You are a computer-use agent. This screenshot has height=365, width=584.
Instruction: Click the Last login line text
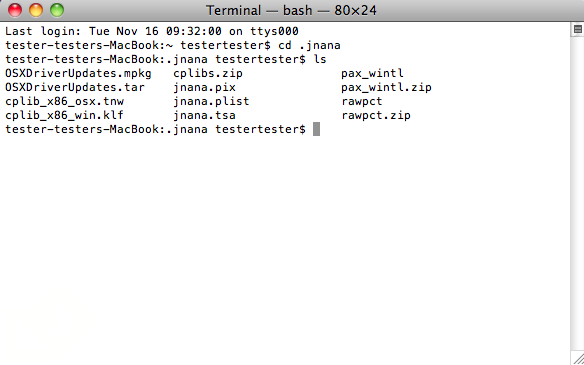(152, 31)
